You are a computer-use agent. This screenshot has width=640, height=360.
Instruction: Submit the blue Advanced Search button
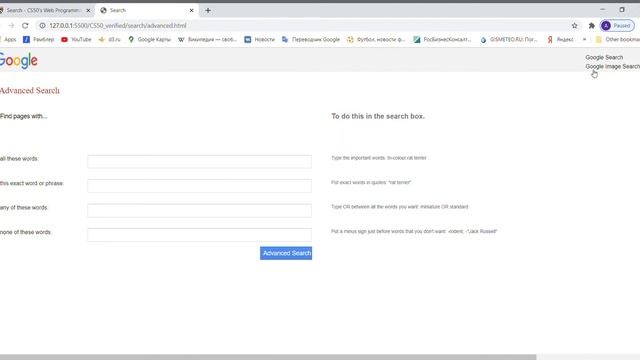(286, 253)
